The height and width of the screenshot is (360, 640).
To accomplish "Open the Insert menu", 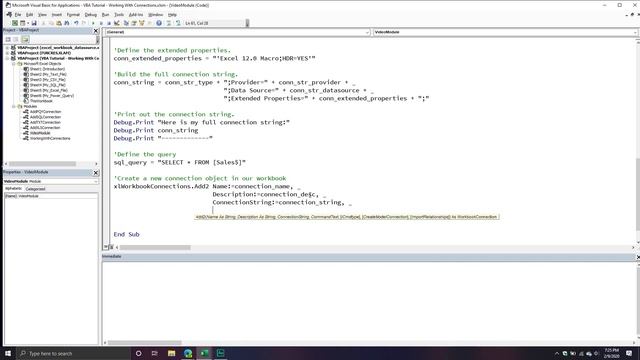I will pos(57,15).
